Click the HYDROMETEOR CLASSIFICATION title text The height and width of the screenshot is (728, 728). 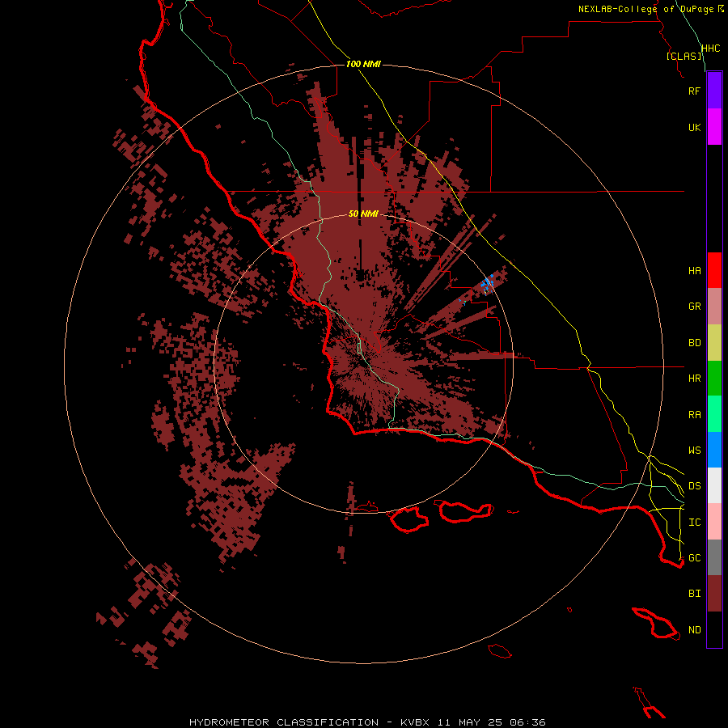click(x=284, y=722)
